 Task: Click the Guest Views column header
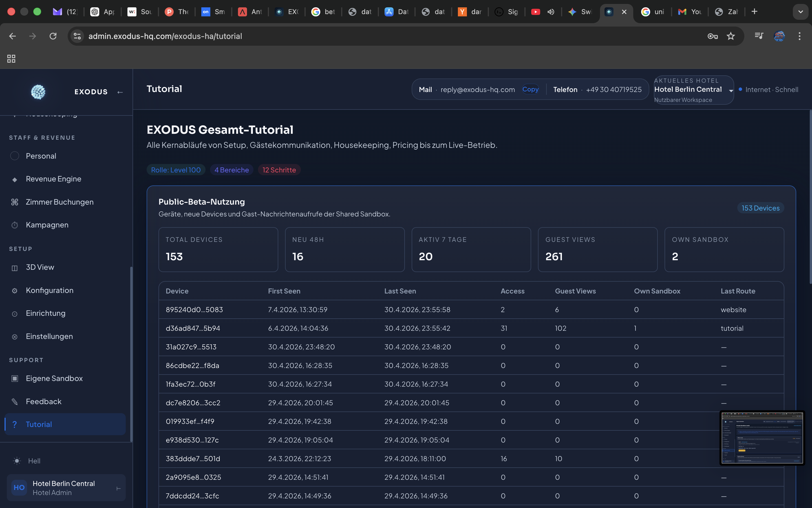coord(575,291)
